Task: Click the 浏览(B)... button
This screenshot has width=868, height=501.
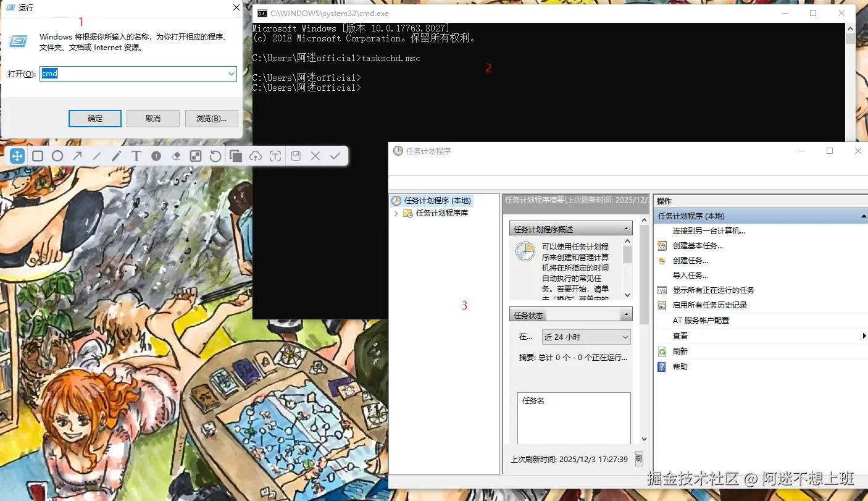Action: pyautogui.click(x=211, y=118)
